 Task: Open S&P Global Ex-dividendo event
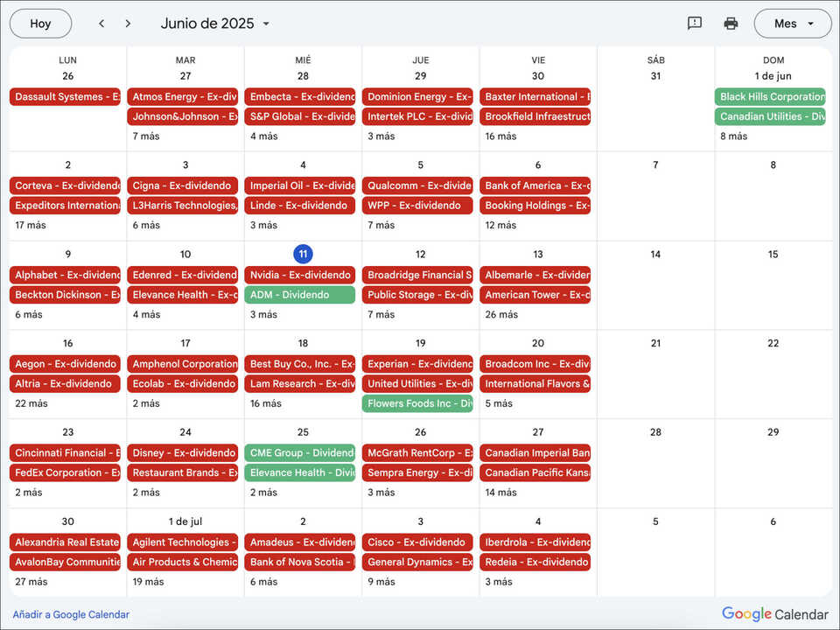[x=300, y=116]
